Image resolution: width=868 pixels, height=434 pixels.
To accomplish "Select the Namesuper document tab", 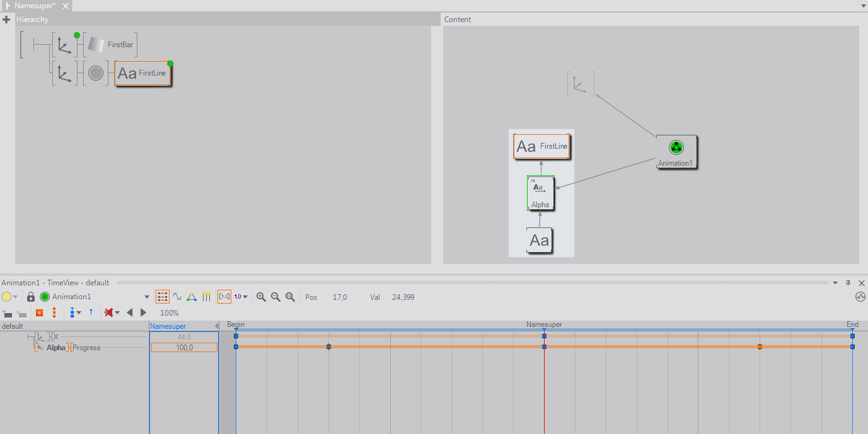I will 35,6.
